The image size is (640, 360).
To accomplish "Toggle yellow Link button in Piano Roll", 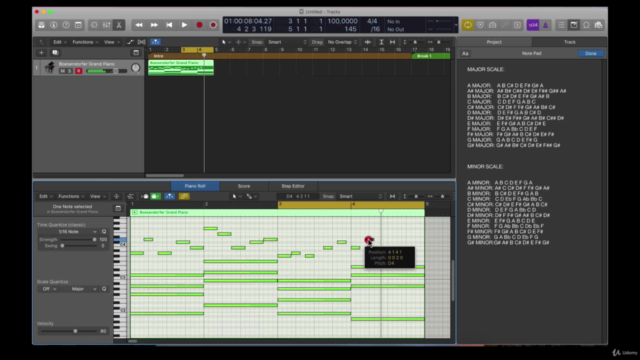I will [184, 196].
